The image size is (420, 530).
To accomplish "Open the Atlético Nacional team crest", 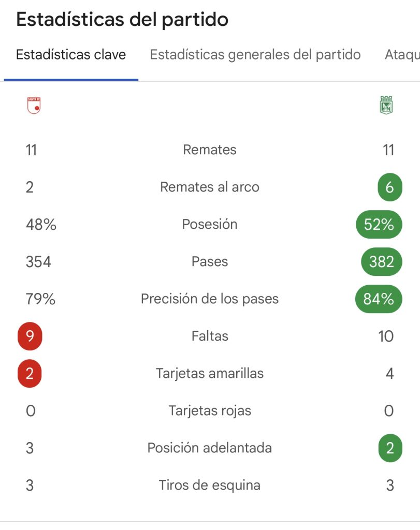I will point(386,106).
